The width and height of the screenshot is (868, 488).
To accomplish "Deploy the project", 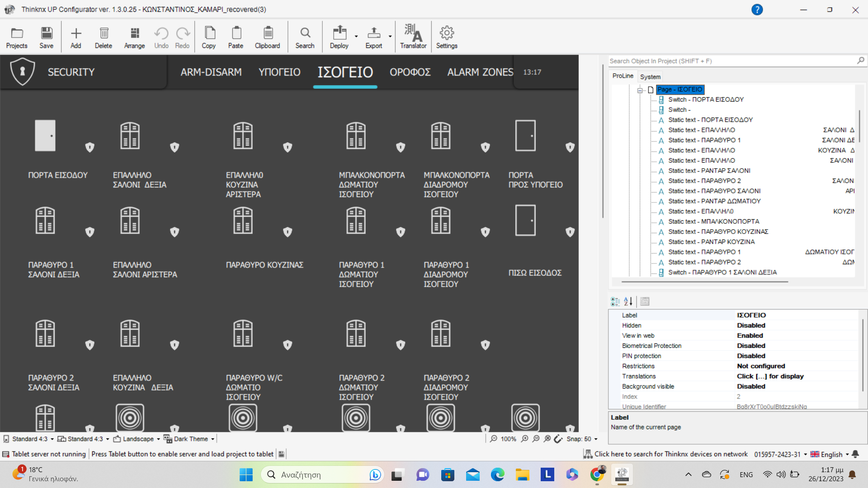I will point(339,38).
